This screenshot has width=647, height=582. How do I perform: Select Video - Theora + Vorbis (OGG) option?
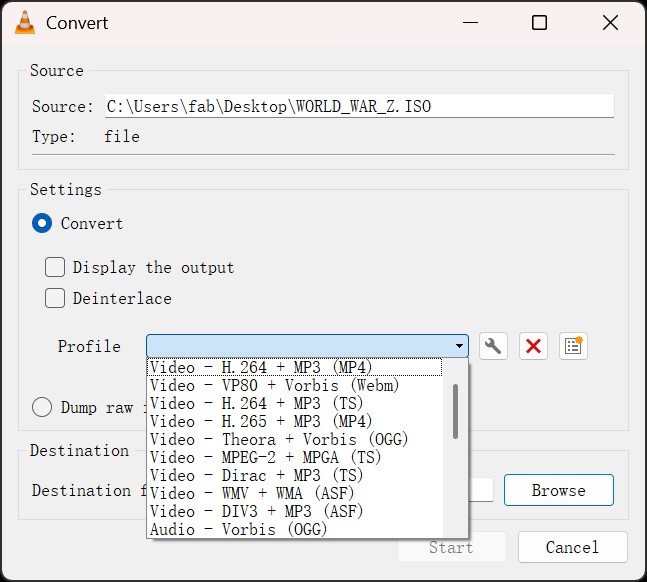(294, 440)
